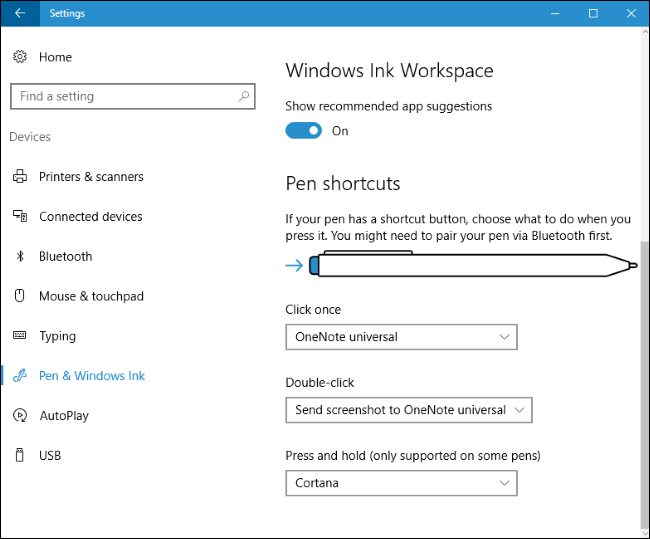Viewport: 650px width, 539px height.
Task: Click the USB drive icon
Action: point(19,456)
